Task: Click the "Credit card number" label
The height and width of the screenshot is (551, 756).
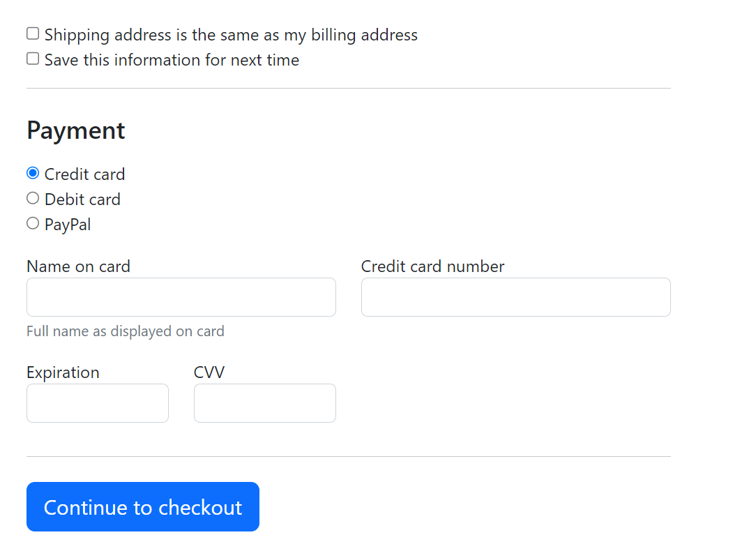Action: pyautogui.click(x=432, y=266)
